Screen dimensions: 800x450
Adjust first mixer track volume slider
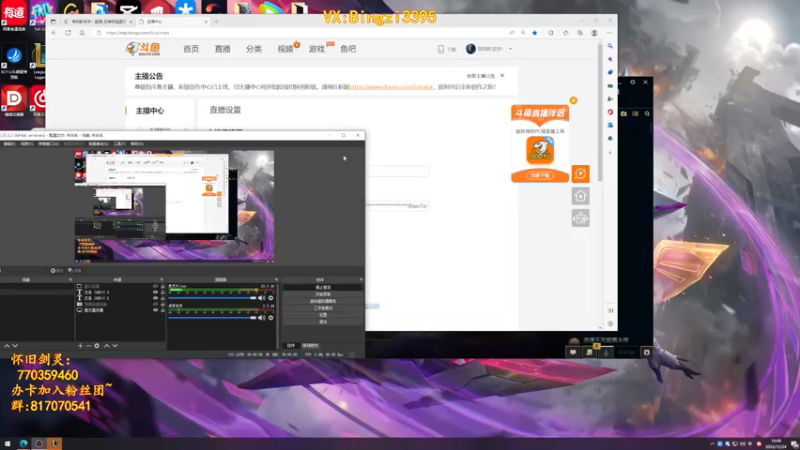(212, 298)
